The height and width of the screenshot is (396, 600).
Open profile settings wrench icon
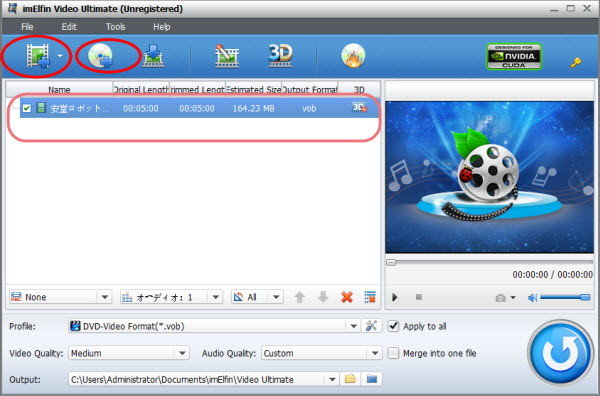pos(371,326)
